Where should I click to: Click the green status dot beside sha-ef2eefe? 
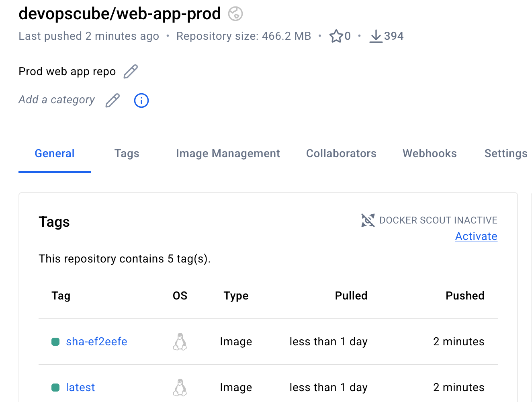(x=55, y=342)
